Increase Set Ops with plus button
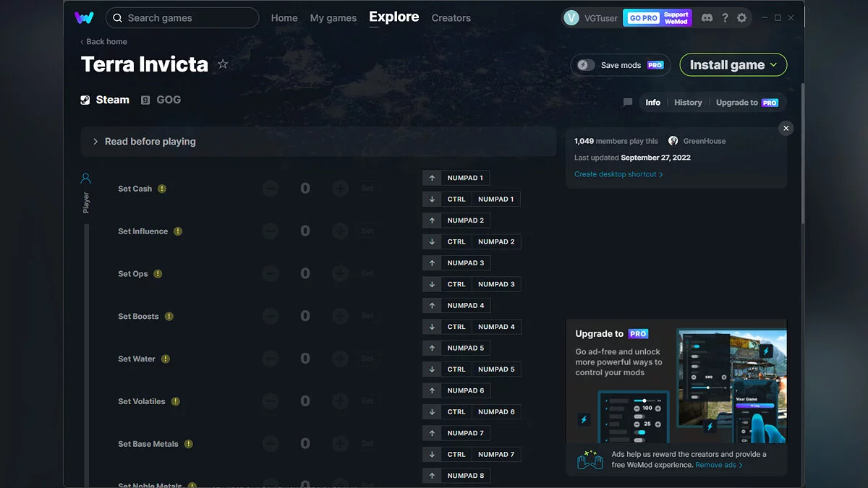Image resolution: width=868 pixels, height=488 pixels. (340, 274)
